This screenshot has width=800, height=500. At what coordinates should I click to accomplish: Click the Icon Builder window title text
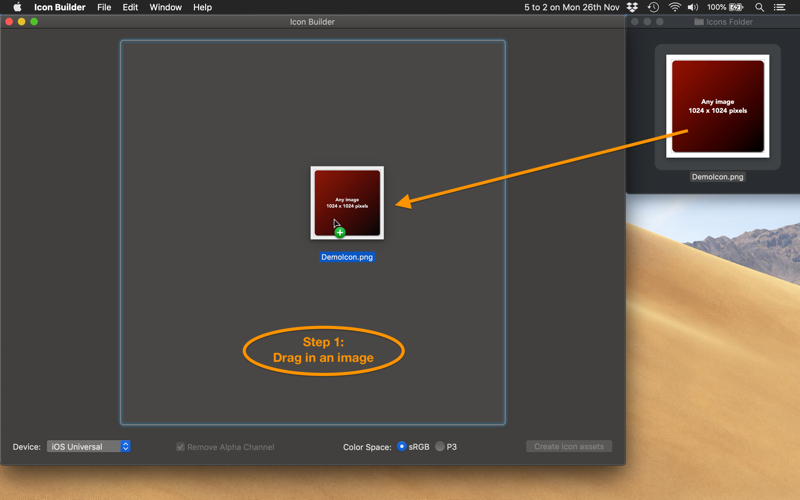(312, 22)
